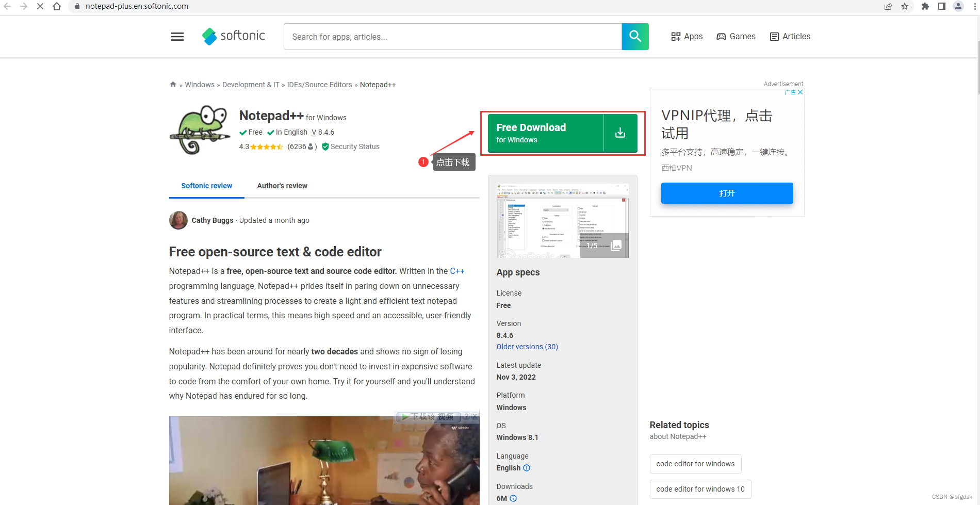Click the share page icon in address bar
The image size is (980, 505).
888,6
